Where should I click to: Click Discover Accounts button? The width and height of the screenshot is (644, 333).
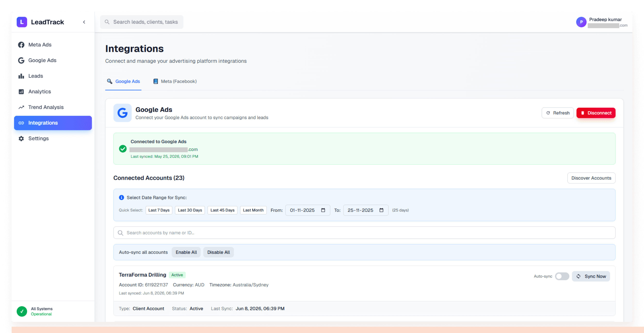coord(591,178)
